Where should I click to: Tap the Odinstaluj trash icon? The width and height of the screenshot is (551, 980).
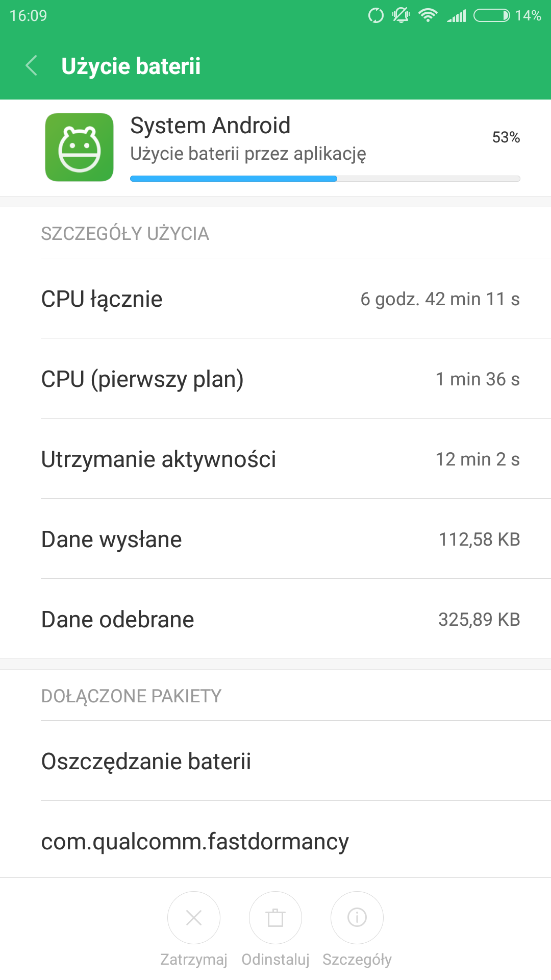(275, 918)
